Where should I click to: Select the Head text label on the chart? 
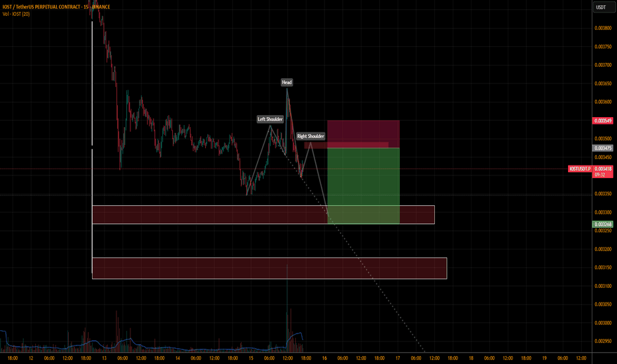[x=287, y=82]
